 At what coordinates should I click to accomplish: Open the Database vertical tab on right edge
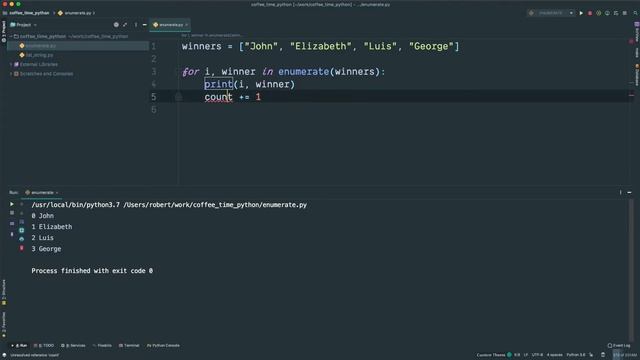tap(636, 74)
